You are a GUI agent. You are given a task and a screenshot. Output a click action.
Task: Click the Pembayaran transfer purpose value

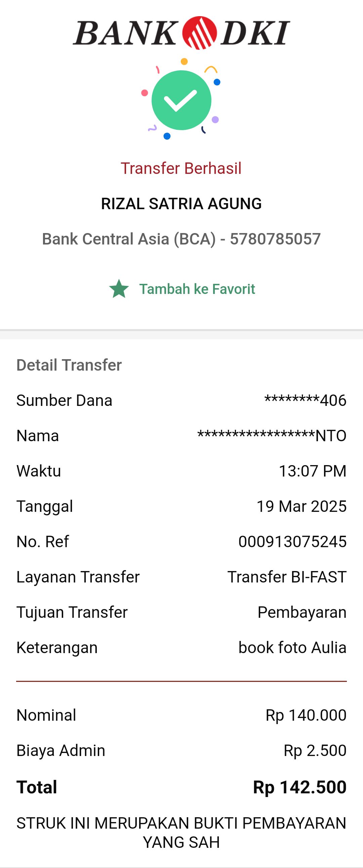(302, 612)
